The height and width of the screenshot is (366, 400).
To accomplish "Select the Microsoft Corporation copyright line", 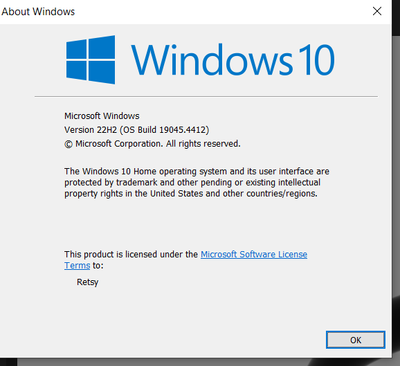I will coord(152,144).
